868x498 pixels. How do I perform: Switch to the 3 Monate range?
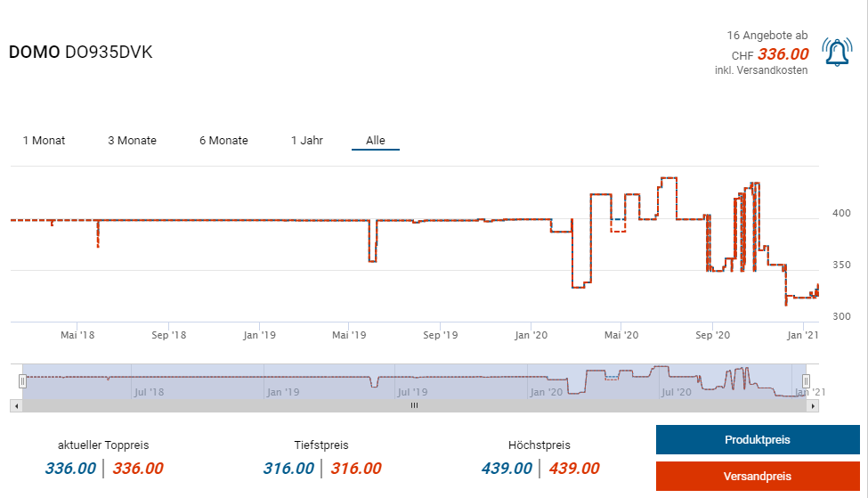pos(132,141)
